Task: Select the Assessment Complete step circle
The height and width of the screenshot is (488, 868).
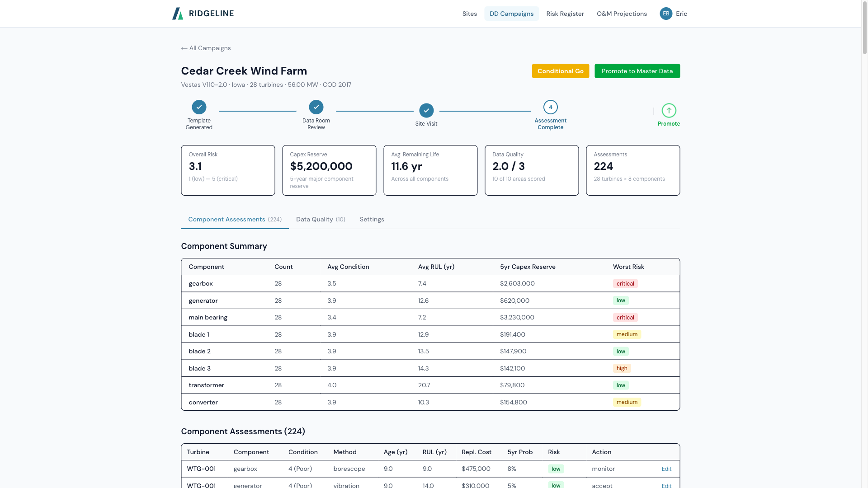Action: coord(551,107)
